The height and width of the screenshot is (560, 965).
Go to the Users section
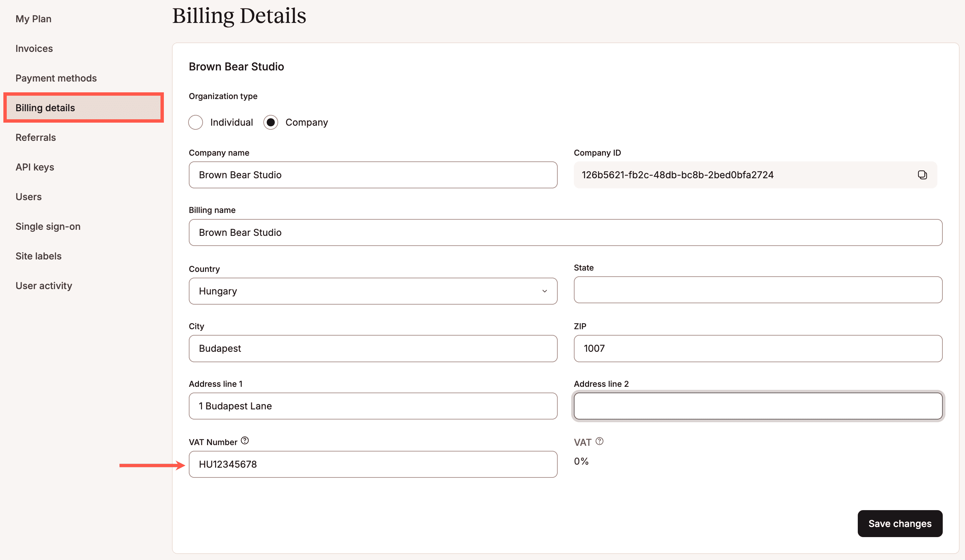point(28,196)
